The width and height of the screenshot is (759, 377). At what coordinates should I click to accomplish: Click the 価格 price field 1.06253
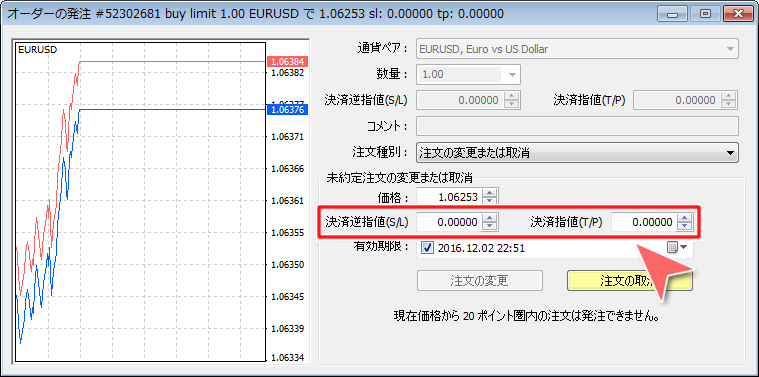449,197
